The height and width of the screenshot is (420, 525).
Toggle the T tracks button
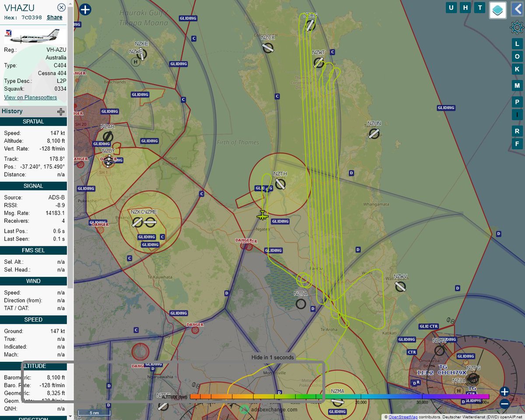(x=479, y=7)
